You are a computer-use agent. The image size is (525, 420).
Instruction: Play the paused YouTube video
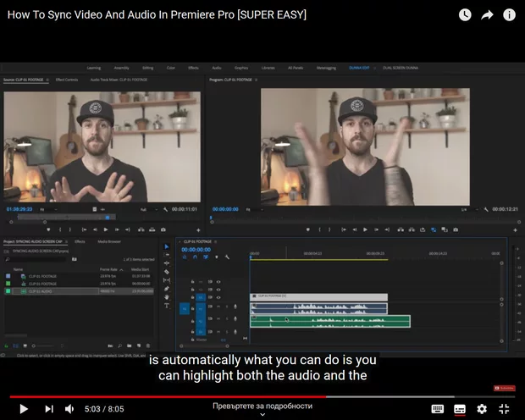point(24,409)
